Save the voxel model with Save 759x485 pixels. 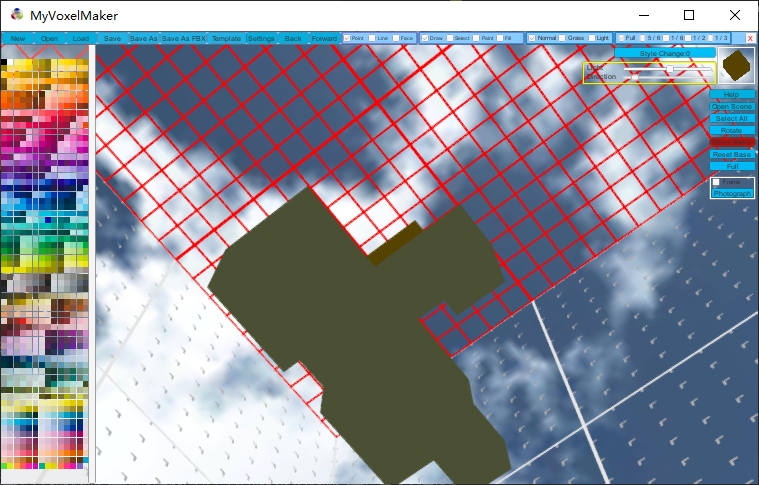(x=112, y=38)
